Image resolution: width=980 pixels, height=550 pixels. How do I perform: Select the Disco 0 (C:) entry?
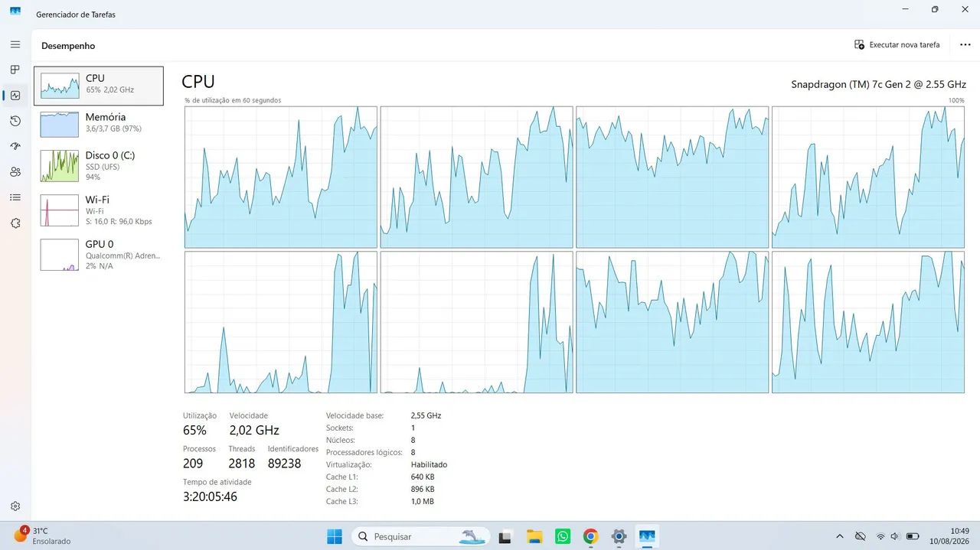98,165
